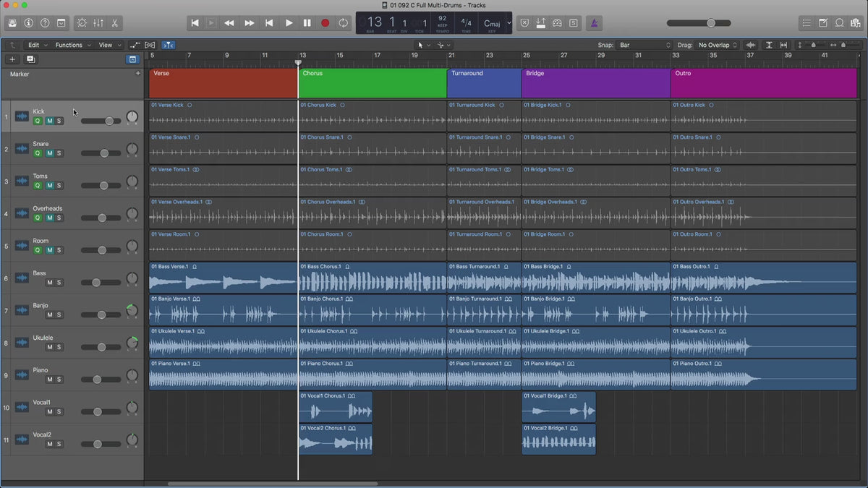Open the Mixer from the control bar
Viewport: 868px width, 488px height.
click(99, 23)
